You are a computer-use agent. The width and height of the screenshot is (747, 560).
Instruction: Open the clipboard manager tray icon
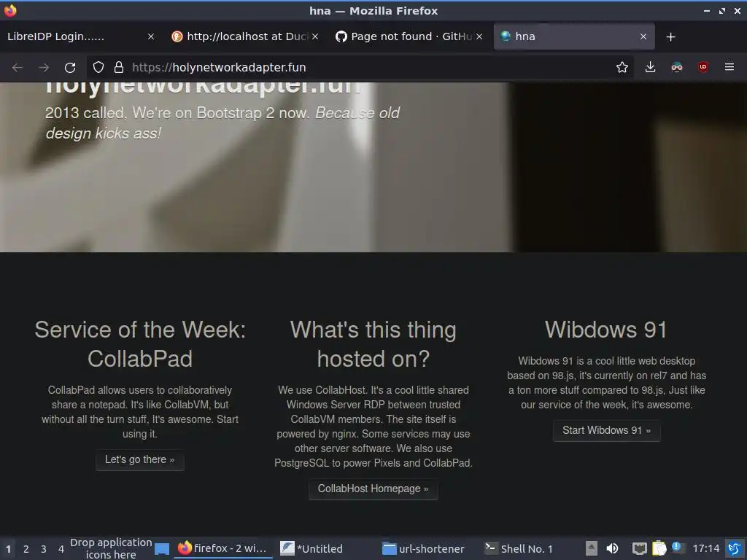659,548
